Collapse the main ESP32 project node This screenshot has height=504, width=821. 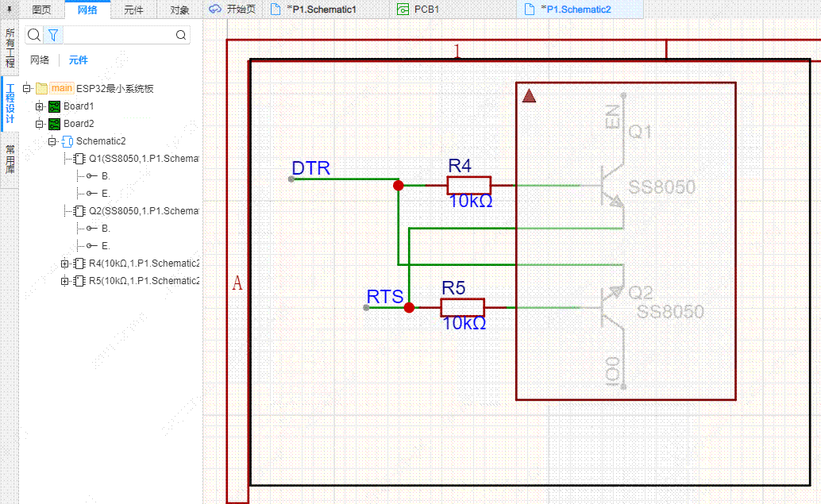click(27, 89)
